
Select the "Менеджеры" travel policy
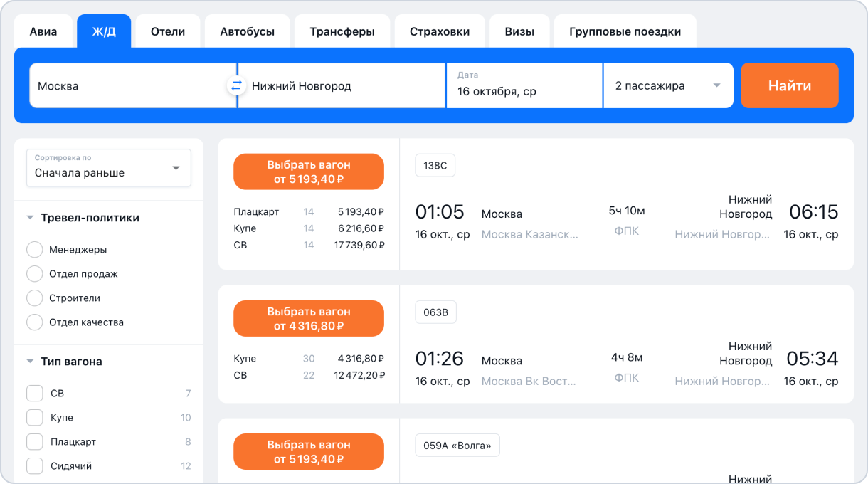click(x=35, y=250)
